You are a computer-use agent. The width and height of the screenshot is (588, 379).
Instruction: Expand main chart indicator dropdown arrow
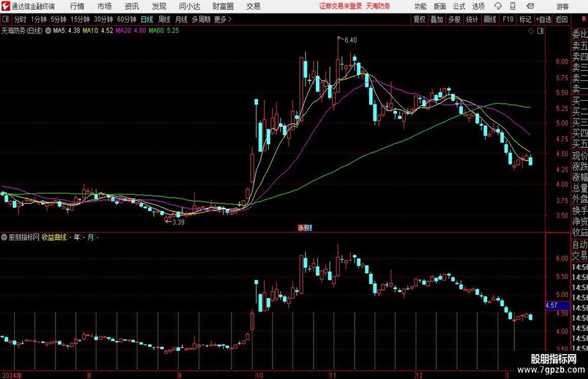48,30
